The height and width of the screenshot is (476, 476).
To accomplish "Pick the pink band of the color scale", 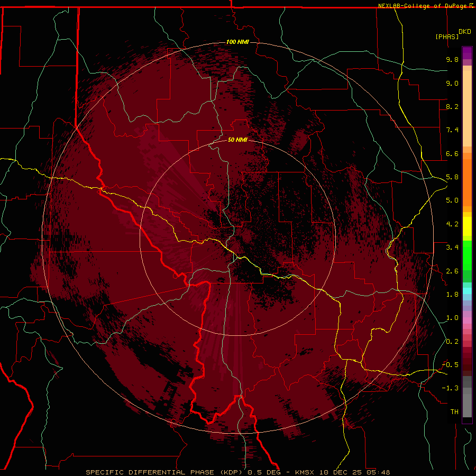I will (467, 321).
